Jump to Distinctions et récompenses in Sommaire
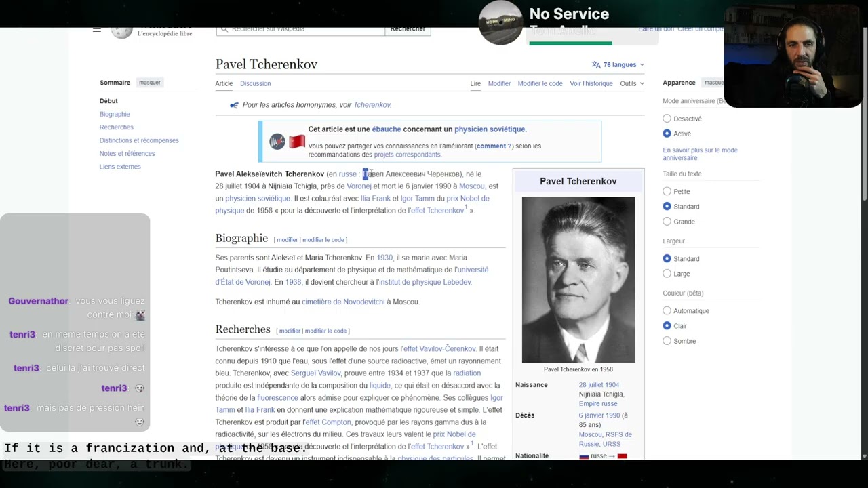The height and width of the screenshot is (488, 868). tap(139, 140)
